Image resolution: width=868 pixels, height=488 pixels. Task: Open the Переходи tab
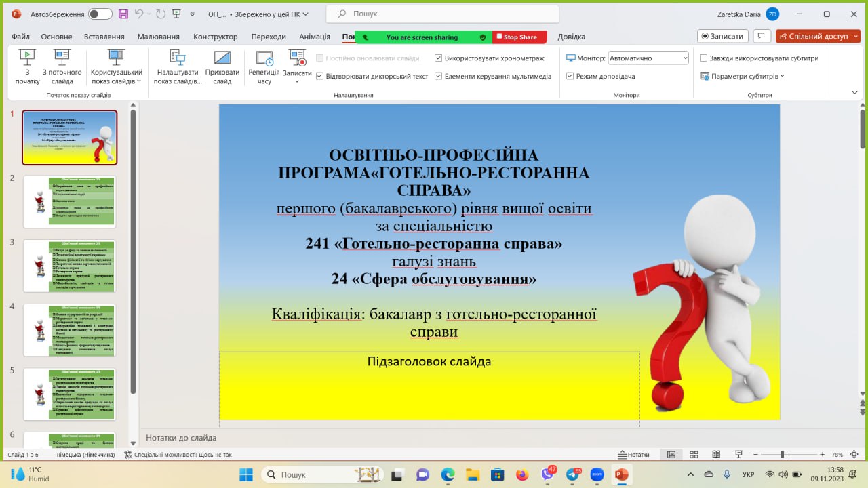point(269,37)
